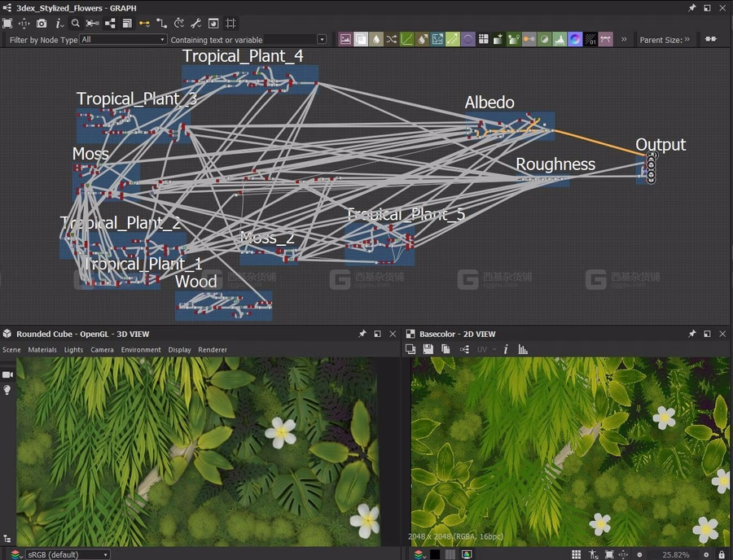Open the yellow link display mode options
733x560 pixels.
tap(144, 24)
